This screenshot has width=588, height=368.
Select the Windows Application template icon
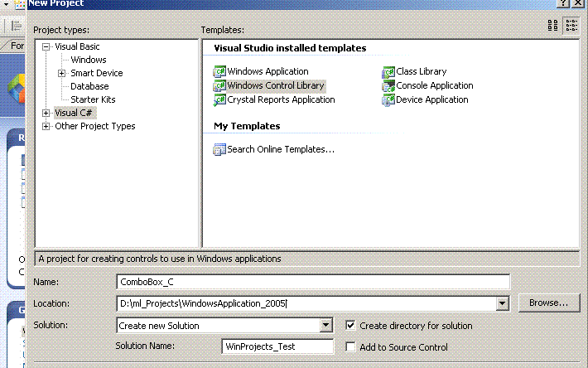(219, 72)
